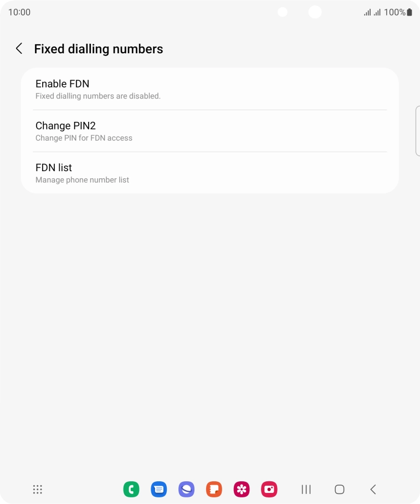Open the Phone app from the taskbar

tap(131, 490)
